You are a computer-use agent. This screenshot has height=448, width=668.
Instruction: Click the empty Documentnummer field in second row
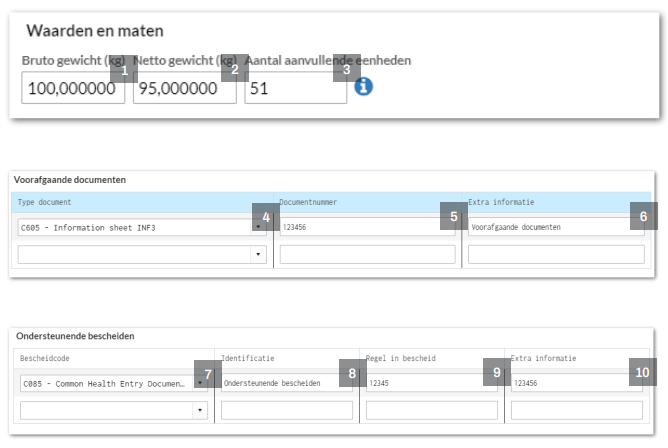click(x=367, y=254)
